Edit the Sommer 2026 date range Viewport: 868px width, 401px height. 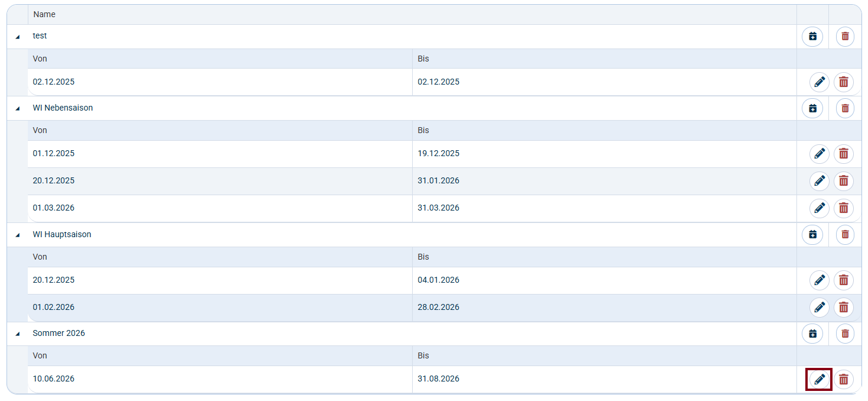click(x=820, y=379)
